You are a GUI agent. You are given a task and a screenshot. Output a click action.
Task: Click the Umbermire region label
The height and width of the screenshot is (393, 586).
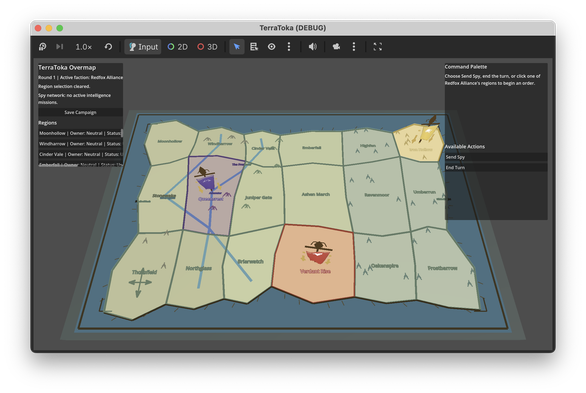pyautogui.click(x=424, y=192)
